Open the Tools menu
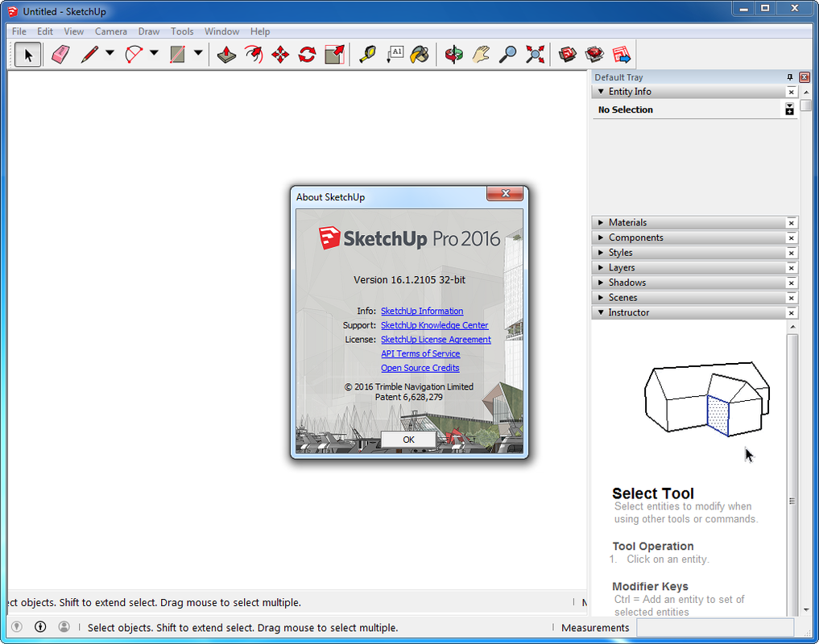 point(182,31)
